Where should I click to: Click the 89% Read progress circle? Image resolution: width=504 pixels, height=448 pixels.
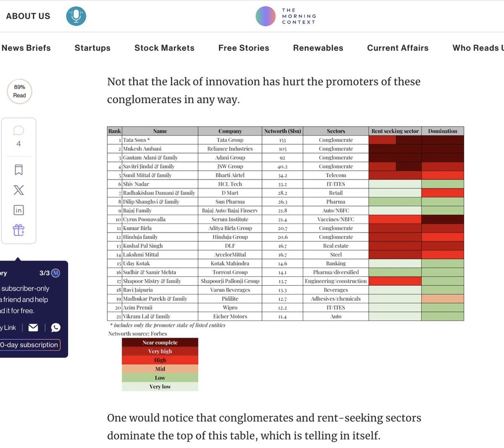[19, 91]
